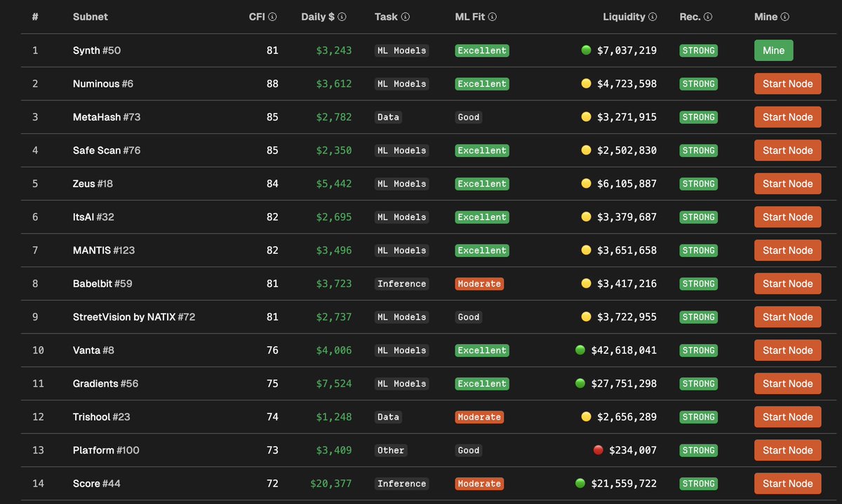This screenshot has height=504, width=842.
Task: Open the Numinous #6 subnet
Action: click(x=103, y=83)
